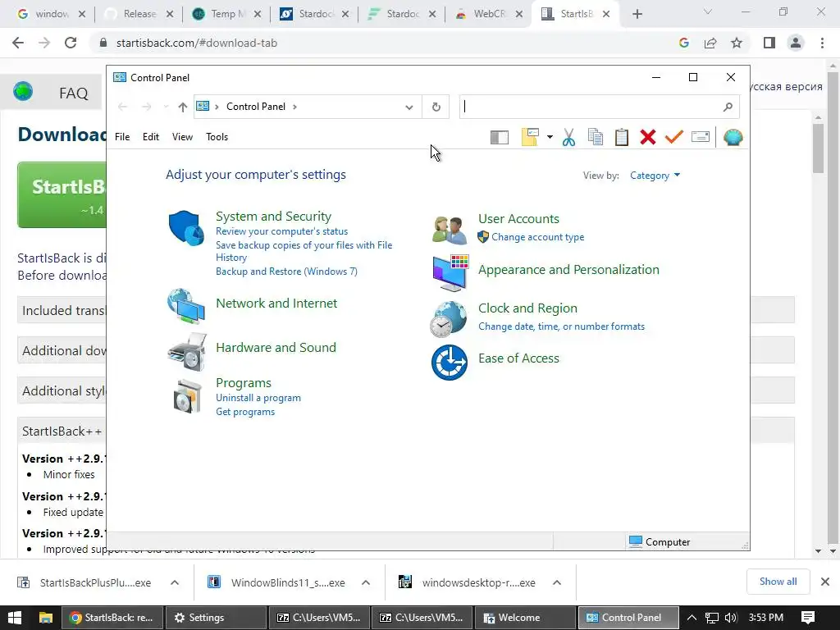The image size is (840, 630).
Task: Click the red X Delete toolbar icon
Action: coord(648,137)
